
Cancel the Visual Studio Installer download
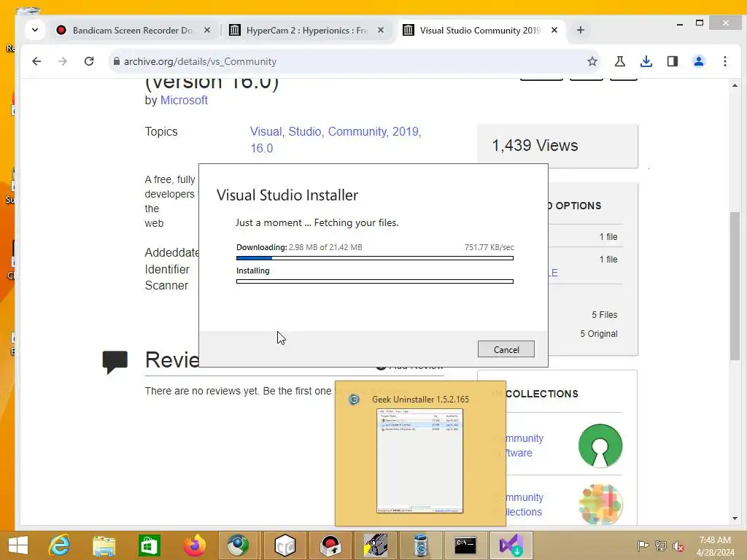[x=506, y=349]
